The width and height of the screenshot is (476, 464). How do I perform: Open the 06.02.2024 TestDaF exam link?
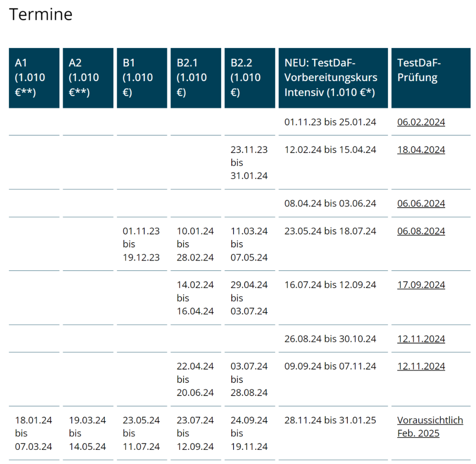[x=421, y=122]
